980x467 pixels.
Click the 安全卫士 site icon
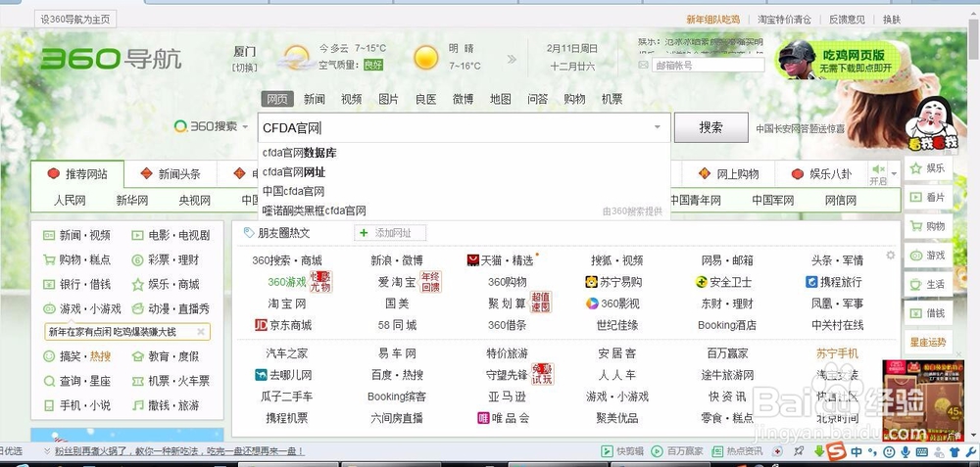click(x=702, y=282)
